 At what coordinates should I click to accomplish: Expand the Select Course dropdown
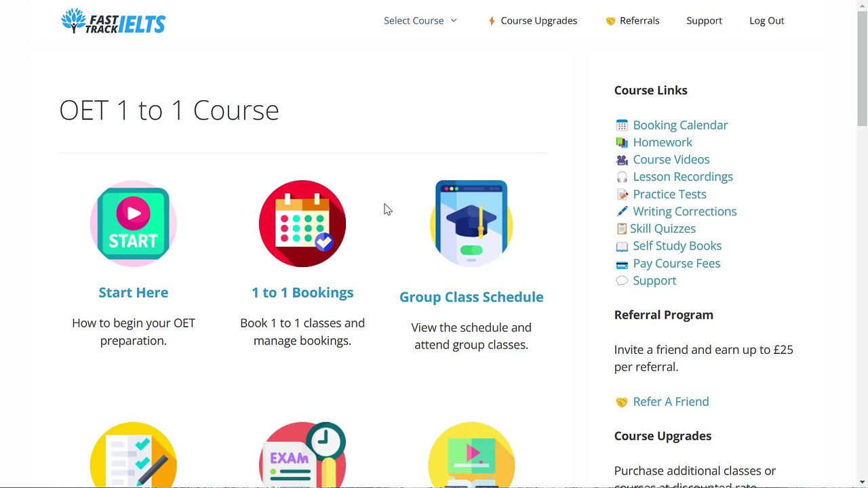point(420,20)
